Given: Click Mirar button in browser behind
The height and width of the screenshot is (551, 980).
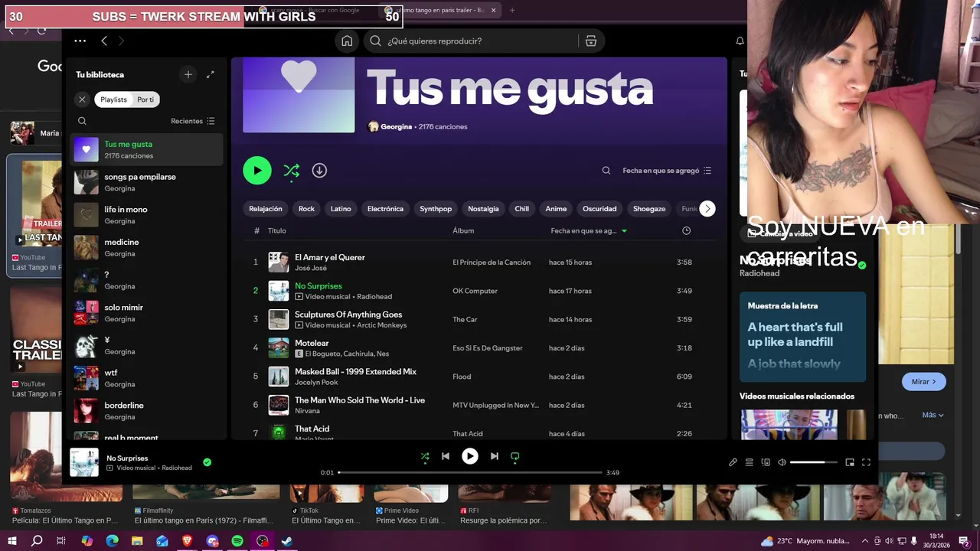Looking at the screenshot, I should [x=924, y=381].
